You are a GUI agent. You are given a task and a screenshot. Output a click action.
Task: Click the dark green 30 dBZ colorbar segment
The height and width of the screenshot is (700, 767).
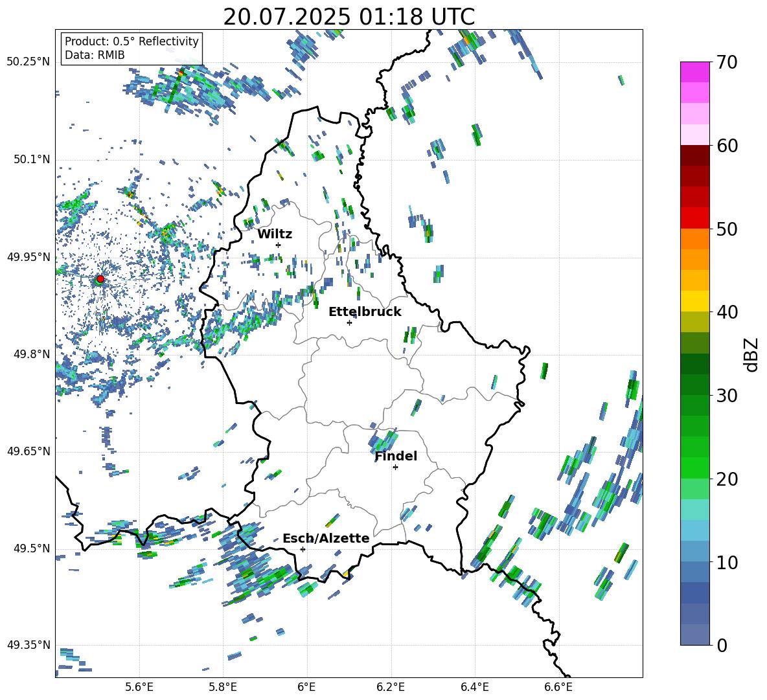click(x=694, y=384)
